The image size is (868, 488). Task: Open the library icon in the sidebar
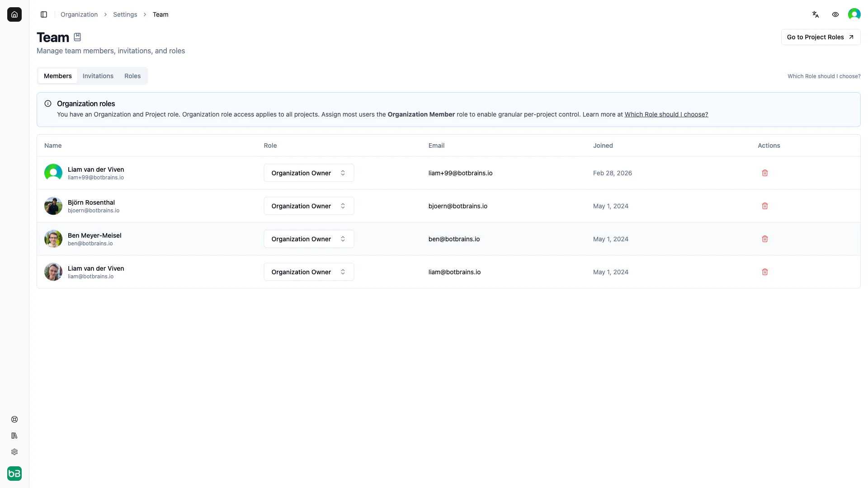(x=14, y=436)
